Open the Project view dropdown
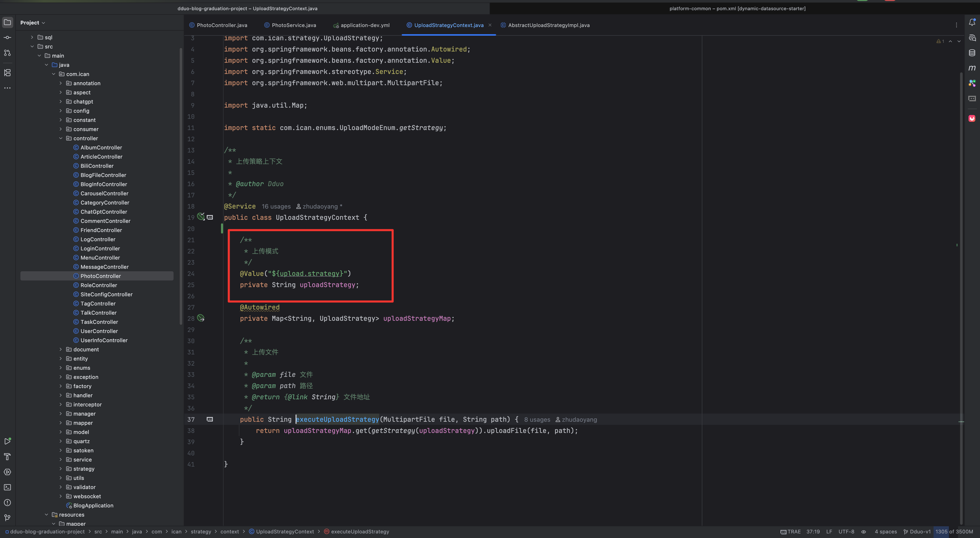Image resolution: width=980 pixels, height=538 pixels. [33, 23]
